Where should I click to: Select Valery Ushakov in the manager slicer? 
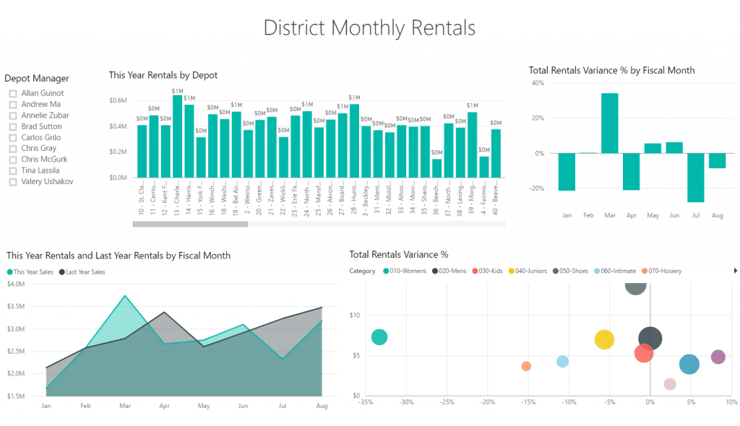[13, 182]
